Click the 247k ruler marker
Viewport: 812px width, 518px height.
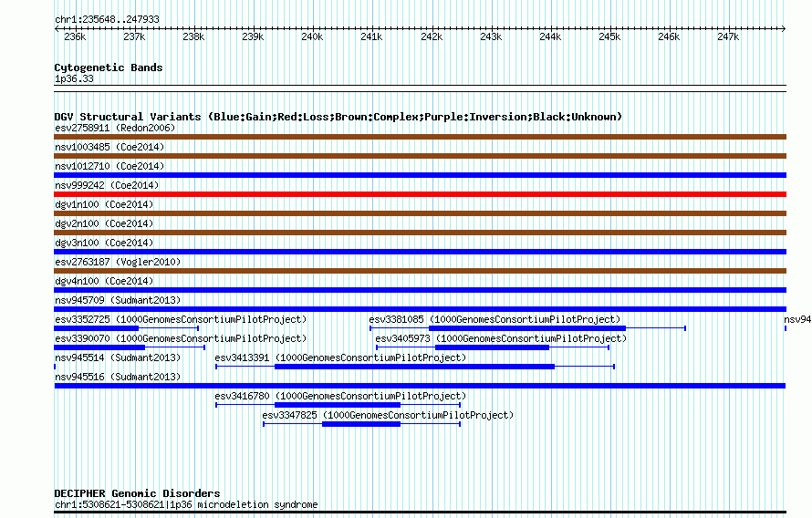[728, 36]
